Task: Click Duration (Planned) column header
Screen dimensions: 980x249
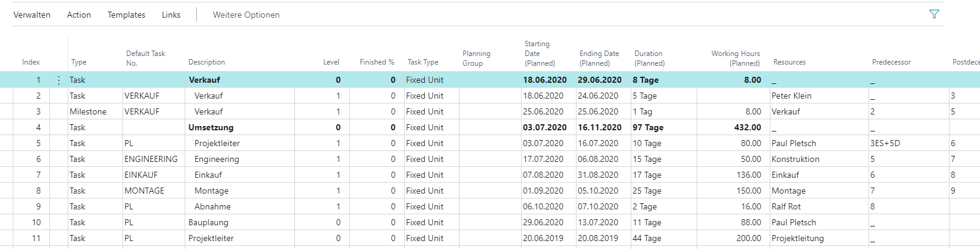Action: [x=650, y=58]
